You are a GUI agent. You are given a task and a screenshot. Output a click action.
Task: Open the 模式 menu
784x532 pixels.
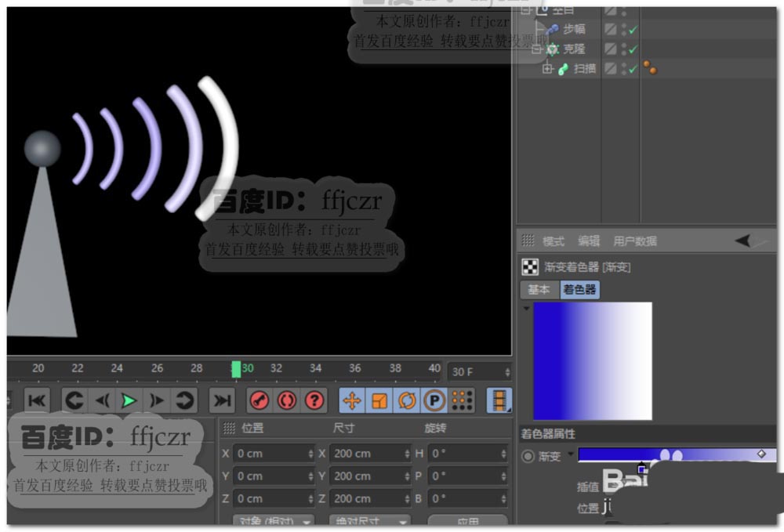click(x=554, y=241)
